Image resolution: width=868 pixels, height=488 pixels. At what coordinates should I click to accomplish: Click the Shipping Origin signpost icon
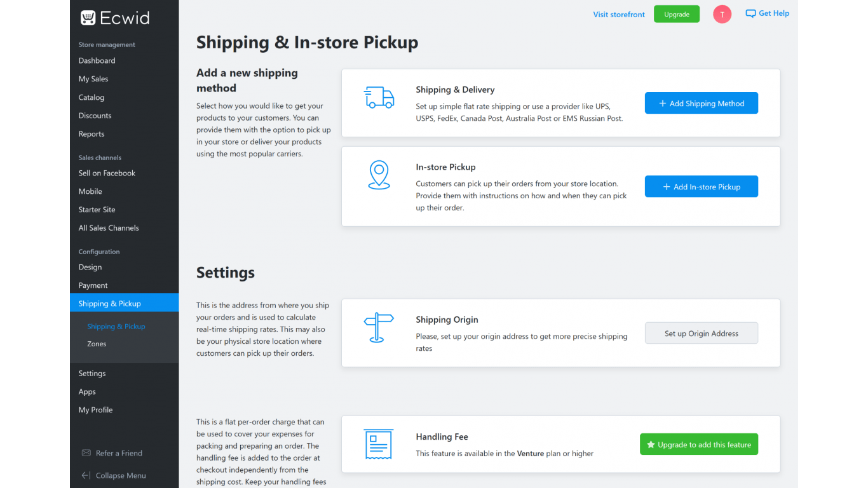(379, 326)
